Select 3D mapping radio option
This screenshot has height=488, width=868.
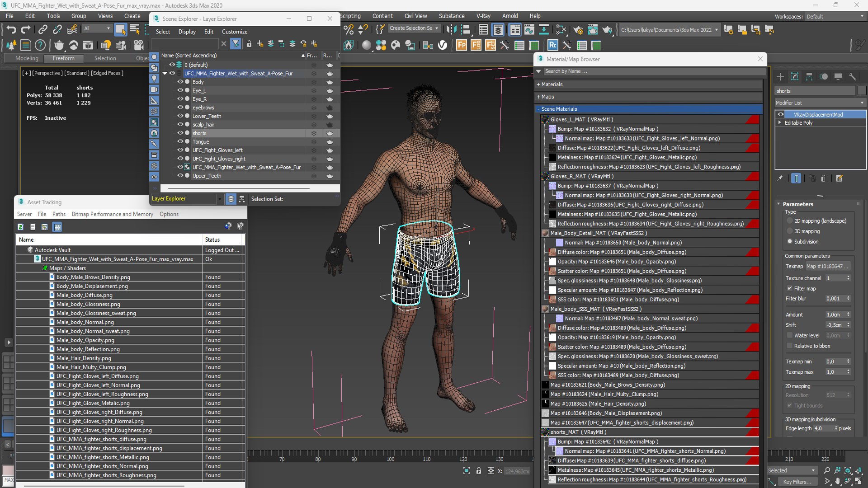[790, 231]
